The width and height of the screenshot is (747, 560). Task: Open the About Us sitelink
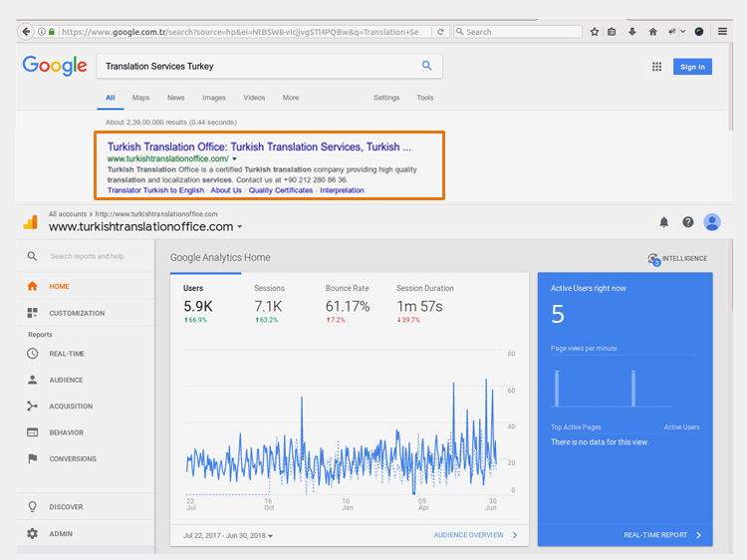click(x=226, y=190)
